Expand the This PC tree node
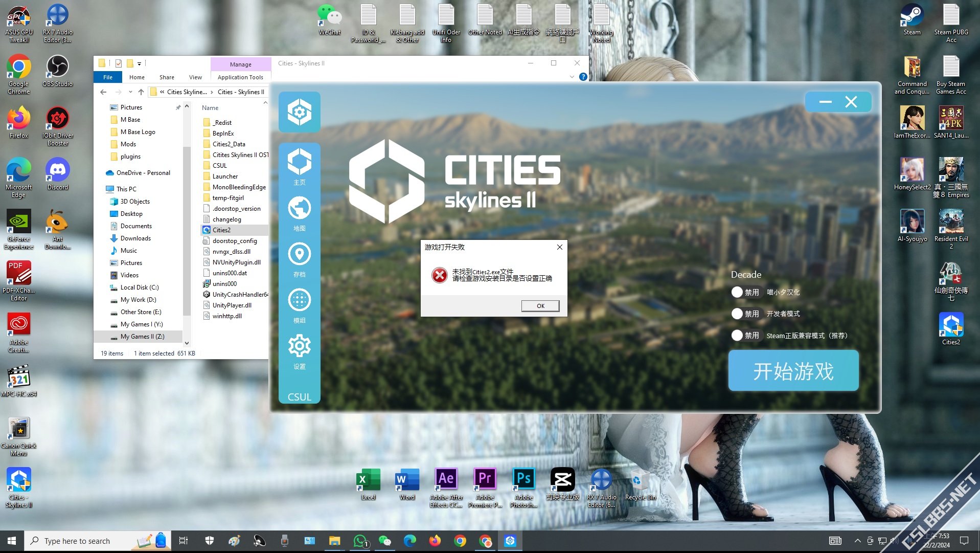Image resolution: width=980 pixels, height=553 pixels. pos(102,189)
